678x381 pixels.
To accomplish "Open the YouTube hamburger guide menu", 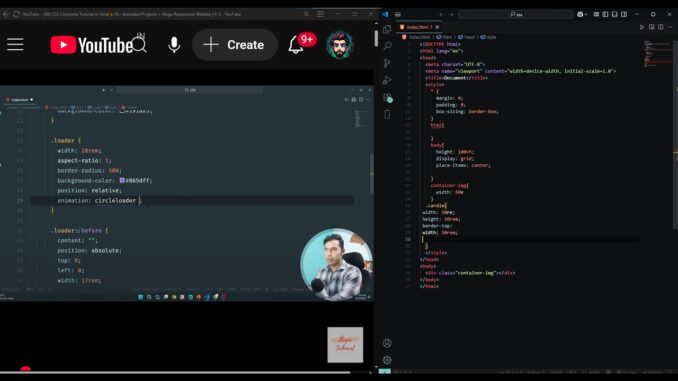I will [x=15, y=45].
